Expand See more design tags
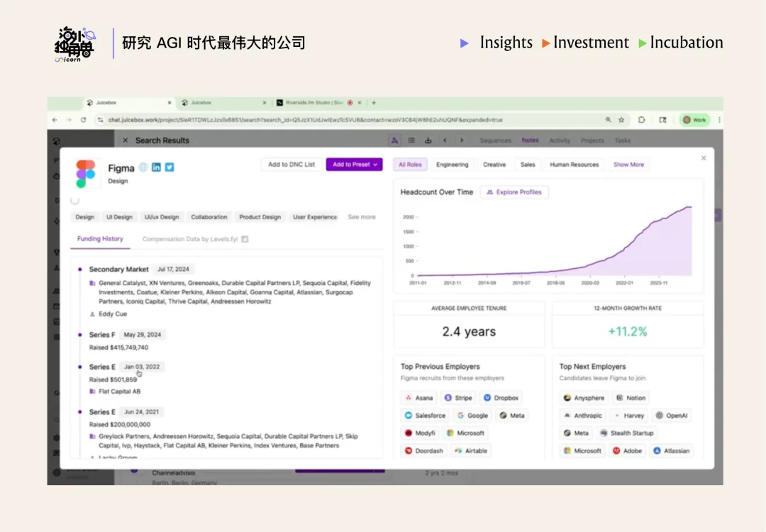766x532 pixels. coord(362,217)
